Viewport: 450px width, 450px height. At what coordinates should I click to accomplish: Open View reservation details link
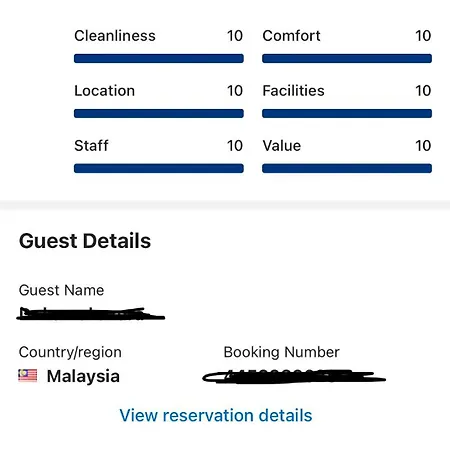click(216, 415)
